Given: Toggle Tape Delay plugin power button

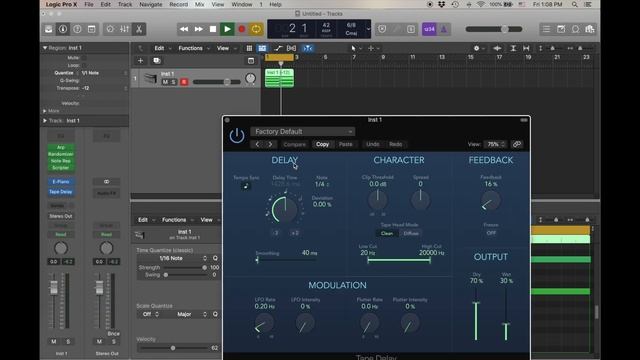Looking at the screenshot, I should point(237,136).
